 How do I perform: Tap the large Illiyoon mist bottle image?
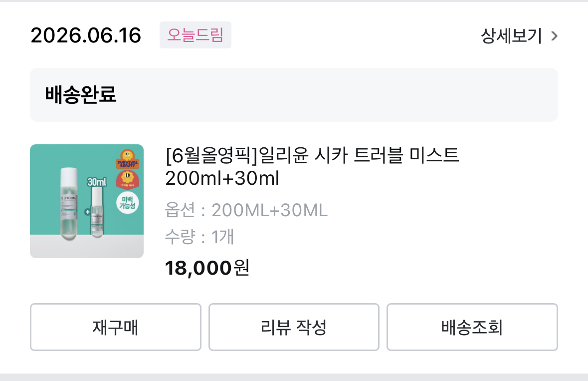tap(69, 204)
